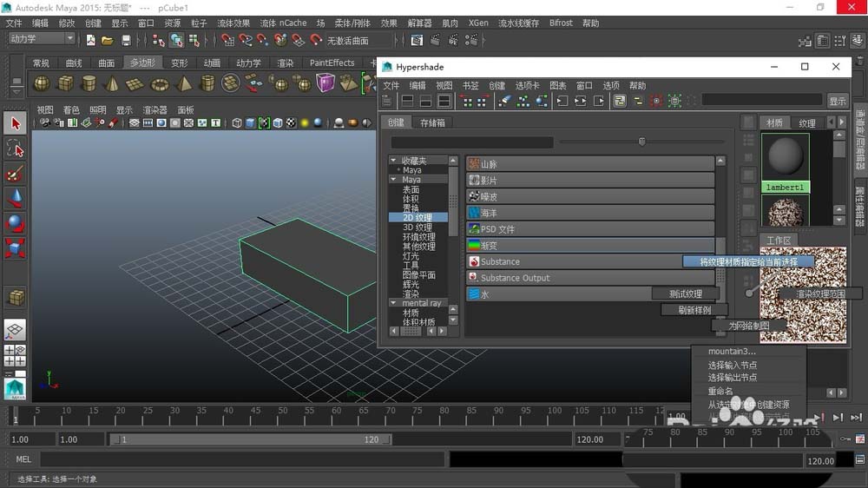Select the arrow Select tool in toolbox
This screenshot has height=488, width=868.
click(15, 123)
